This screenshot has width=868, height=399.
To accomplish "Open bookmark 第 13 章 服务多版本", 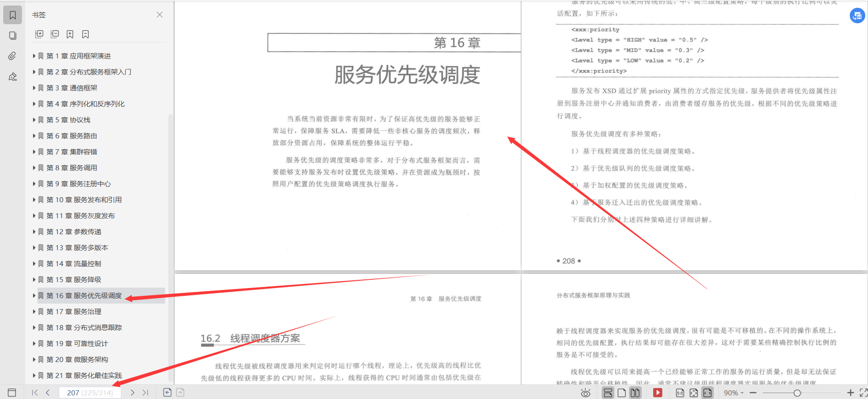I will (77, 247).
